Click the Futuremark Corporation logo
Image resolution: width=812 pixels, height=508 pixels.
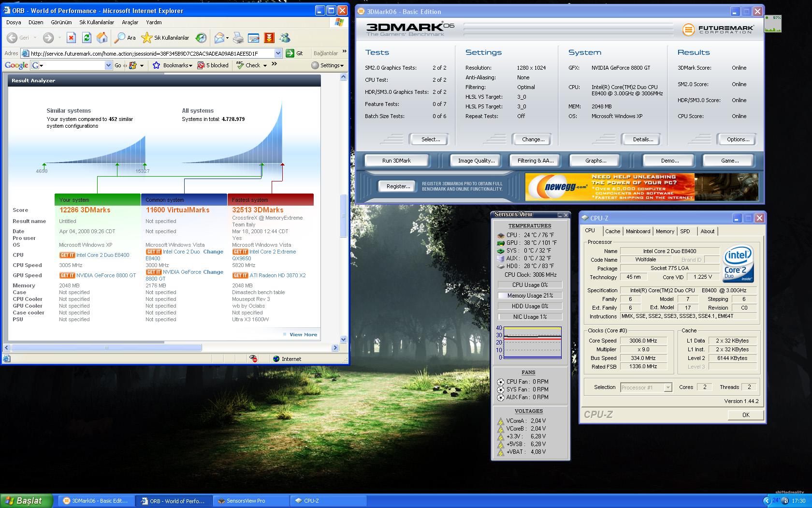coord(717,30)
